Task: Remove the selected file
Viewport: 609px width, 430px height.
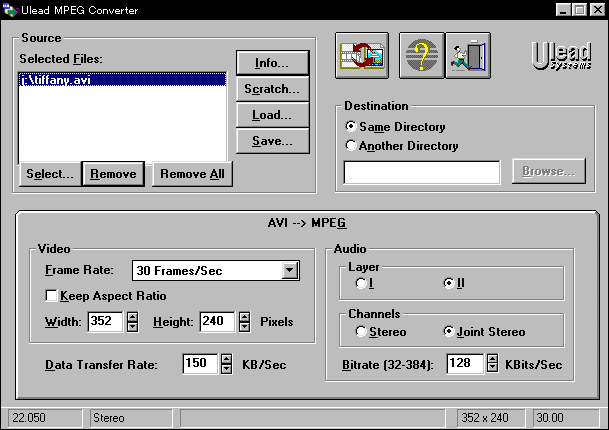Action: 113,174
